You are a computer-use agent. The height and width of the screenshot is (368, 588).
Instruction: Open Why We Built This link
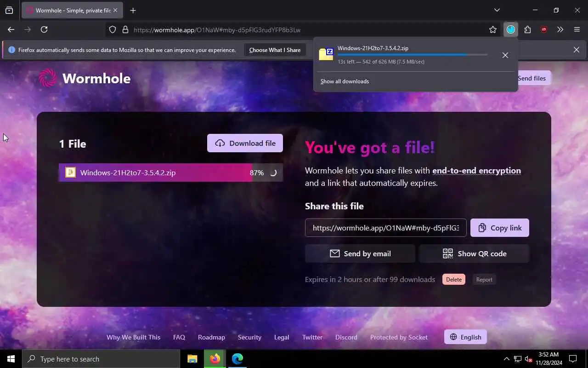tap(133, 337)
